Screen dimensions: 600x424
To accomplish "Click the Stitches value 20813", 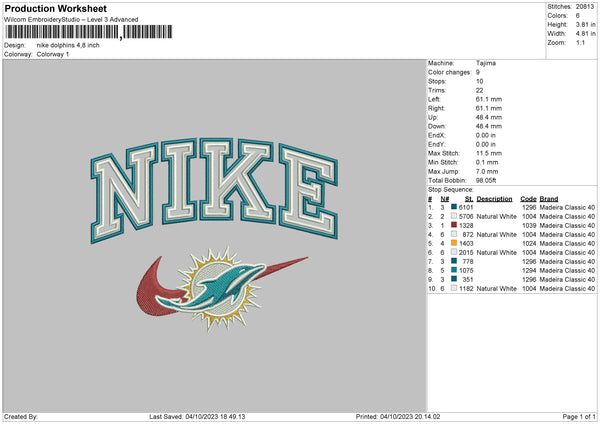I will (585, 7).
